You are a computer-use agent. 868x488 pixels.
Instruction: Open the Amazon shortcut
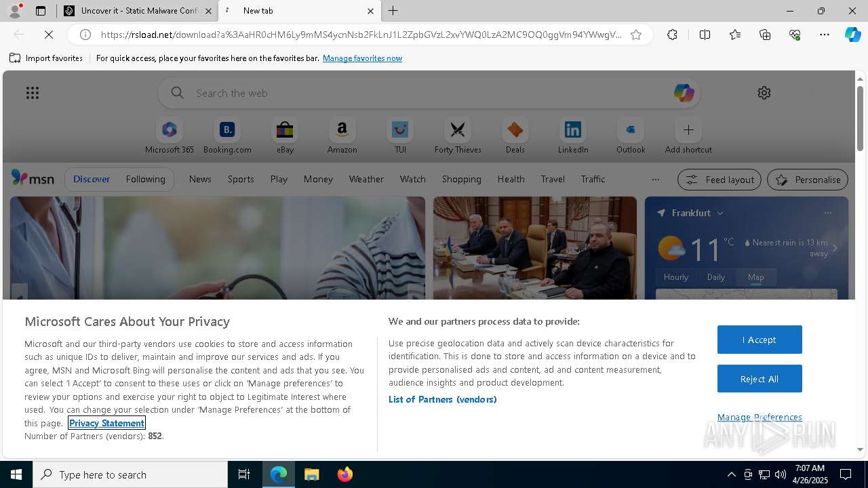pyautogui.click(x=342, y=137)
